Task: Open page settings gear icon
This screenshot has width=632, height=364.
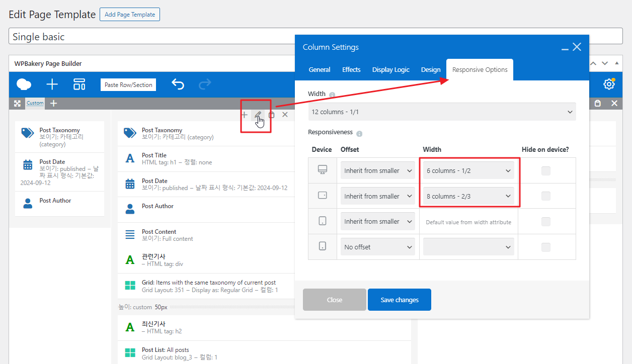Action: [609, 84]
